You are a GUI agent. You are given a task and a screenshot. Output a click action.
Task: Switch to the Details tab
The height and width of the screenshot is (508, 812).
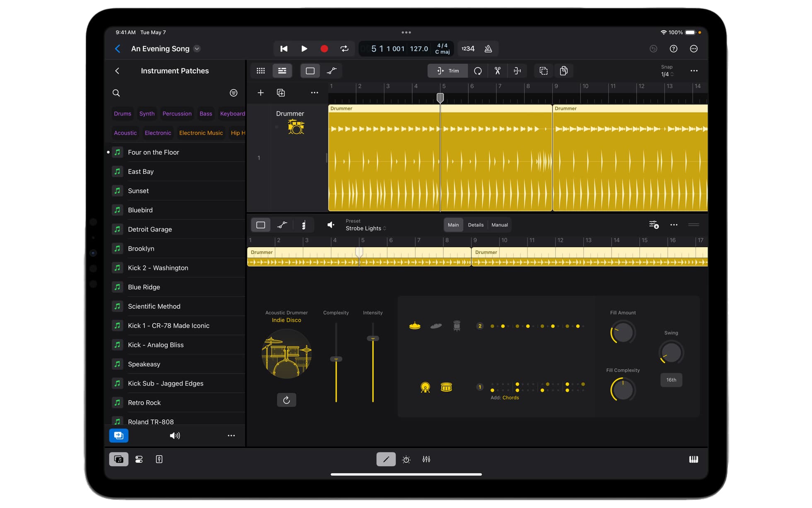point(476,225)
